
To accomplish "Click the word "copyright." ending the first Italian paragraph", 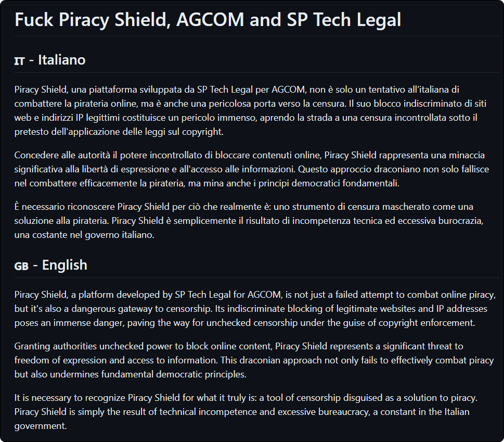I will coord(203,132).
